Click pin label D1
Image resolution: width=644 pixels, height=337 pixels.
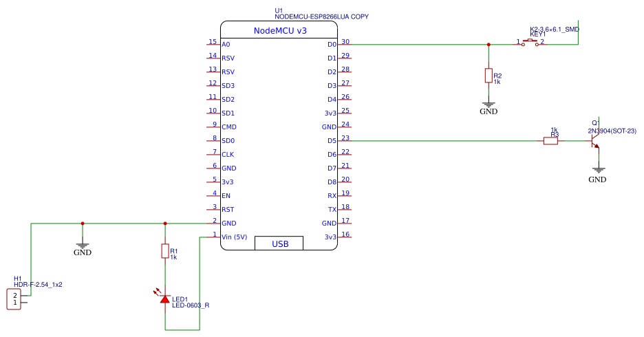pyautogui.click(x=332, y=58)
